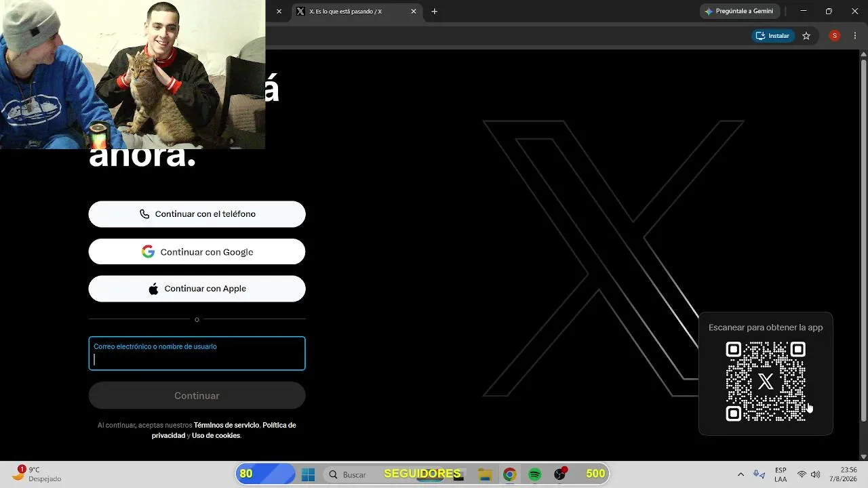Open Términos de servicio link
This screenshot has width=868, height=488.
coord(226,425)
